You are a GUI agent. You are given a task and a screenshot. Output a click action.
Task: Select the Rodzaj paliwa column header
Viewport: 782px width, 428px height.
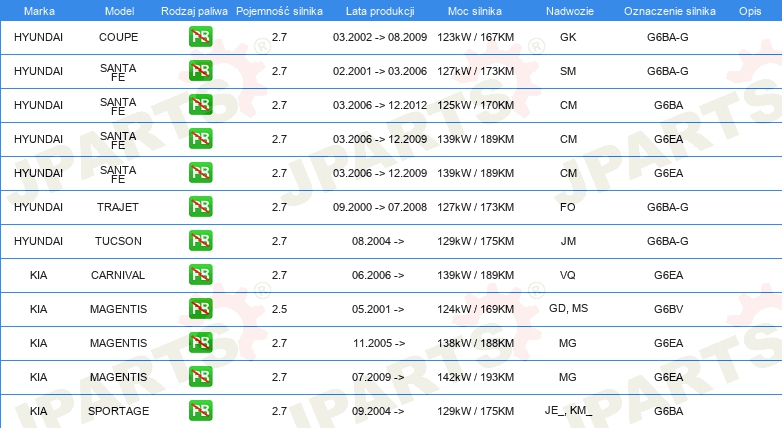[194, 11]
